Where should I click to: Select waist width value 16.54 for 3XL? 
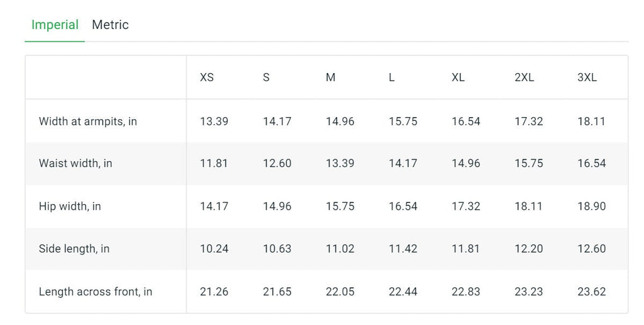[x=591, y=163]
